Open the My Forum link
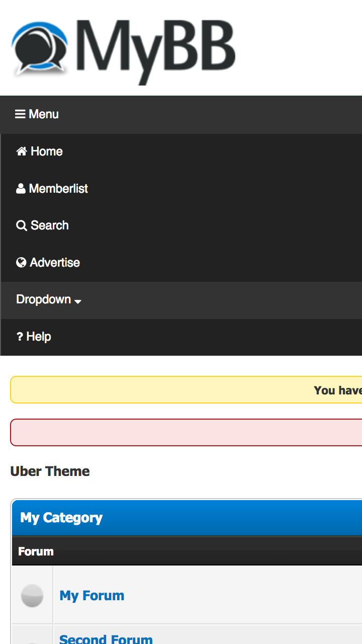The image size is (362, 644). [92, 595]
